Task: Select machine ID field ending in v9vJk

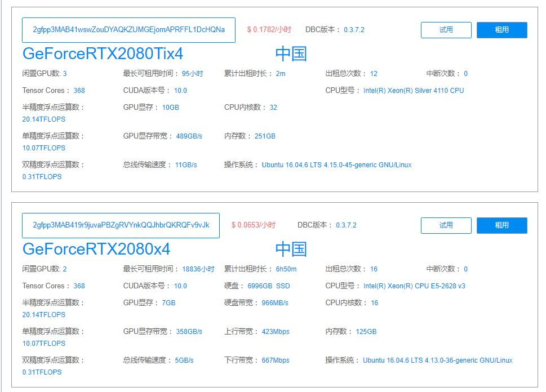Action: 121,225
